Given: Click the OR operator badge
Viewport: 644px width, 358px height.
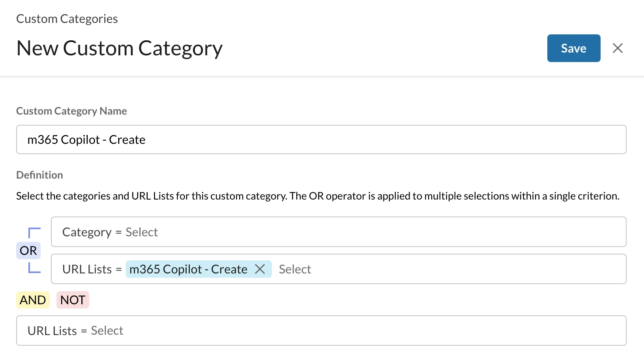Looking at the screenshot, I should click(28, 251).
